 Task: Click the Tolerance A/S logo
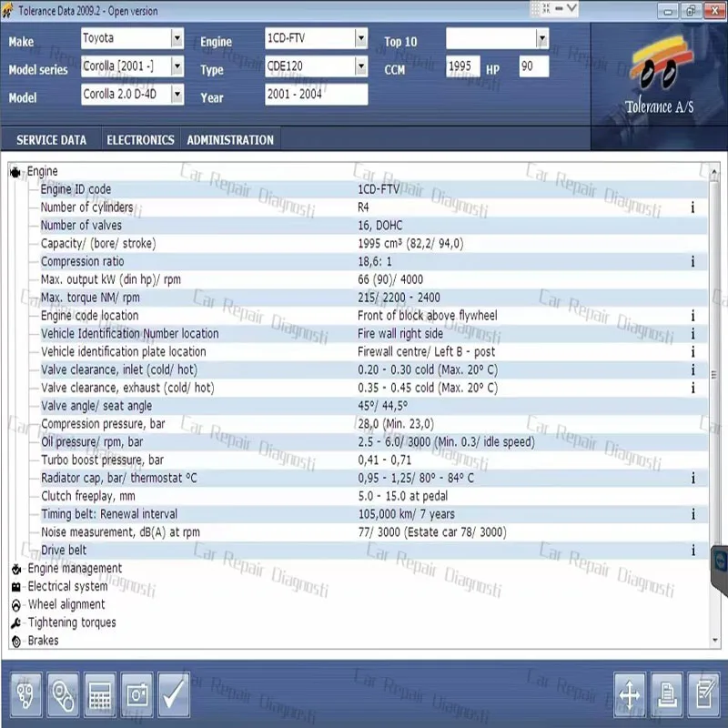pos(659,76)
